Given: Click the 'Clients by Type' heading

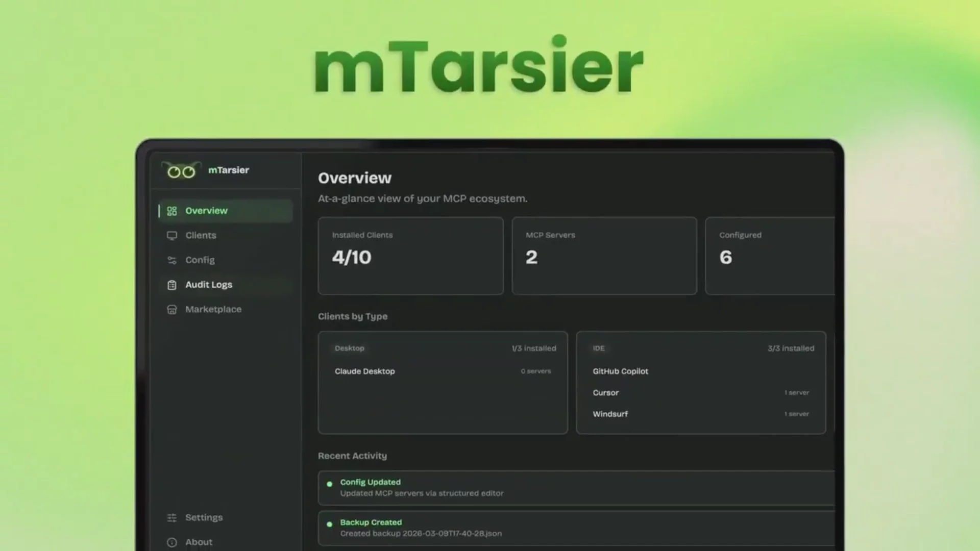Looking at the screenshot, I should pyautogui.click(x=353, y=316).
